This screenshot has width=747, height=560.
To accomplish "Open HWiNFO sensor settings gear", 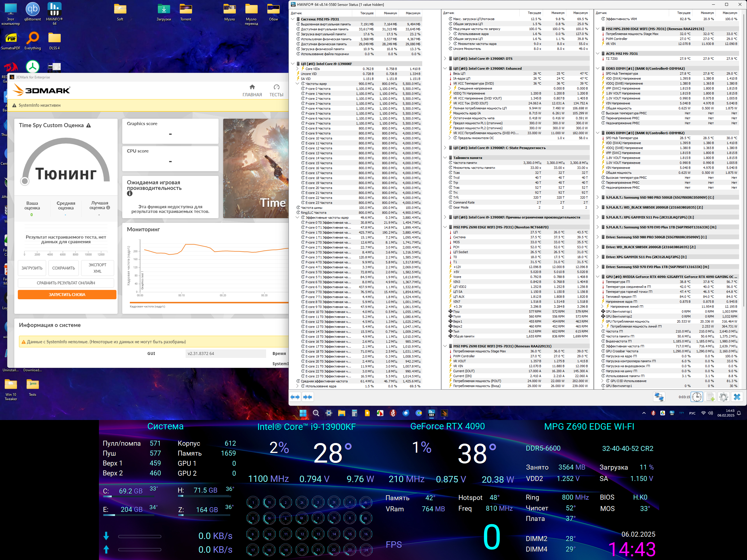I will pyautogui.click(x=723, y=397).
